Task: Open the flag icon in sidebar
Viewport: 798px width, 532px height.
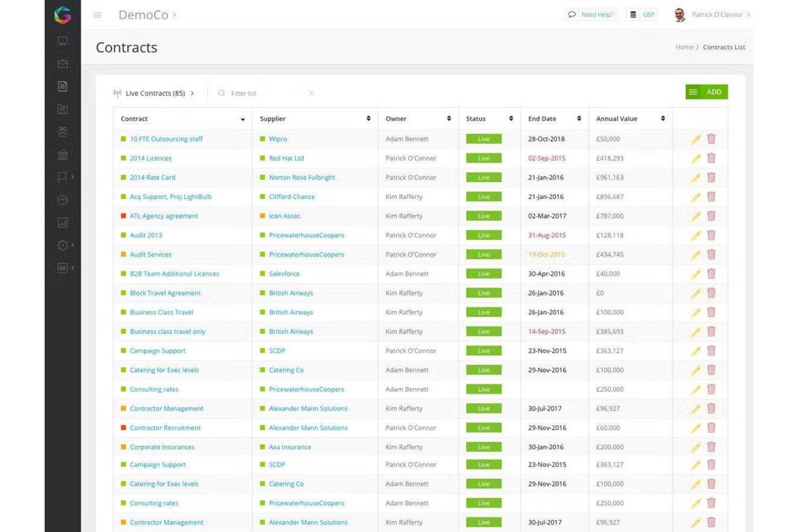Action: point(63,177)
